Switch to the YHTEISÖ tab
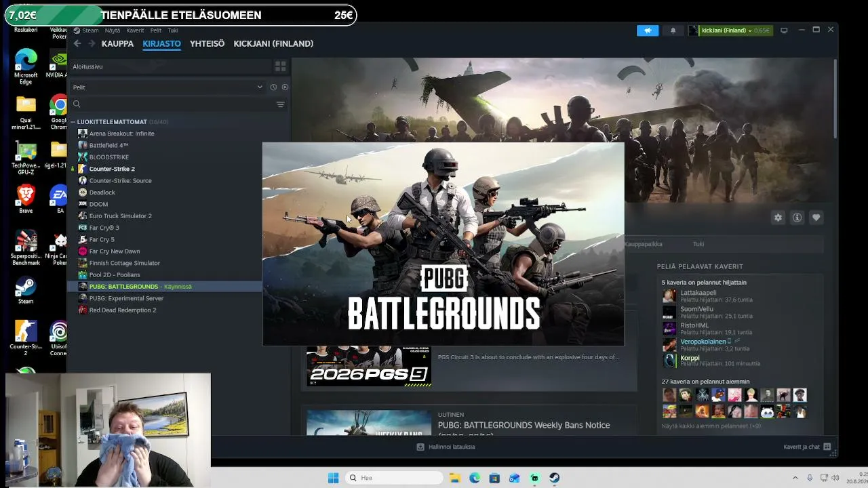This screenshot has width=868, height=488. coord(207,43)
